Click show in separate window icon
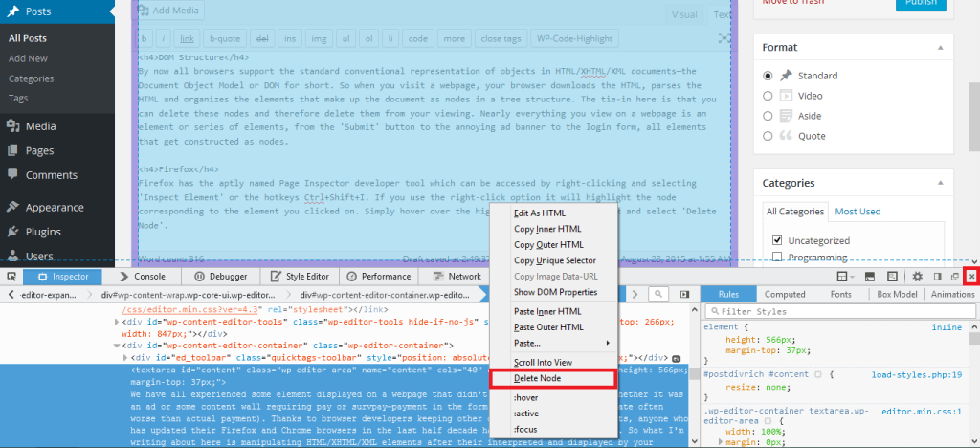The image size is (980, 448). (x=955, y=277)
